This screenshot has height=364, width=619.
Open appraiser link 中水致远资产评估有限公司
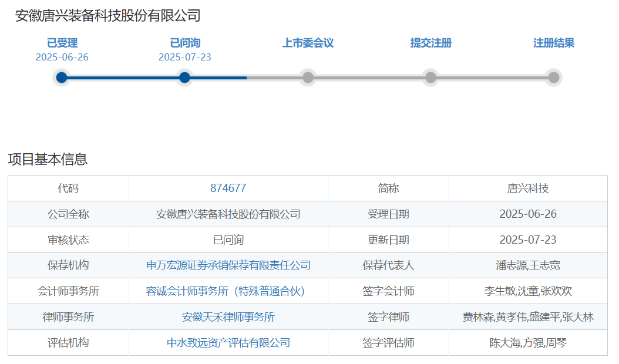coord(228,343)
